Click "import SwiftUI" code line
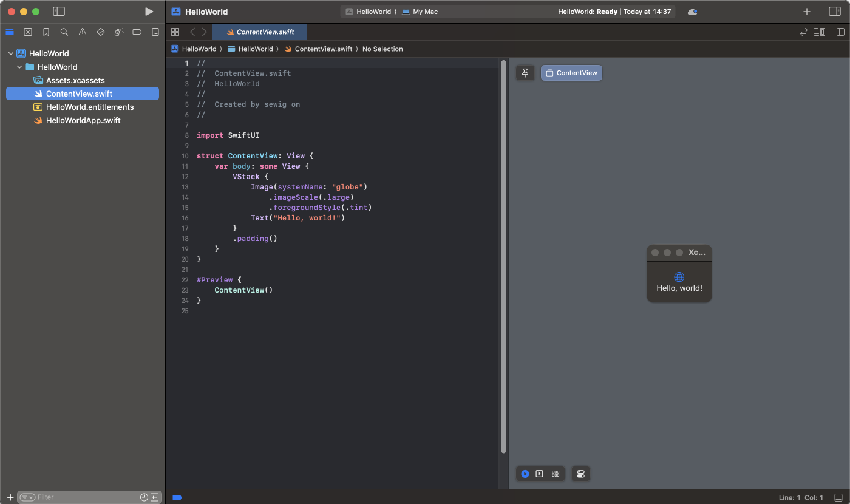 228,135
